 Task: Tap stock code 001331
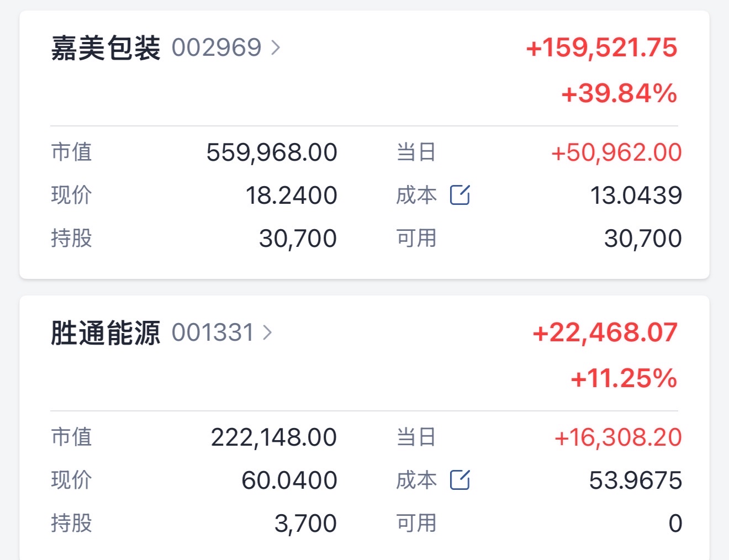(213, 332)
